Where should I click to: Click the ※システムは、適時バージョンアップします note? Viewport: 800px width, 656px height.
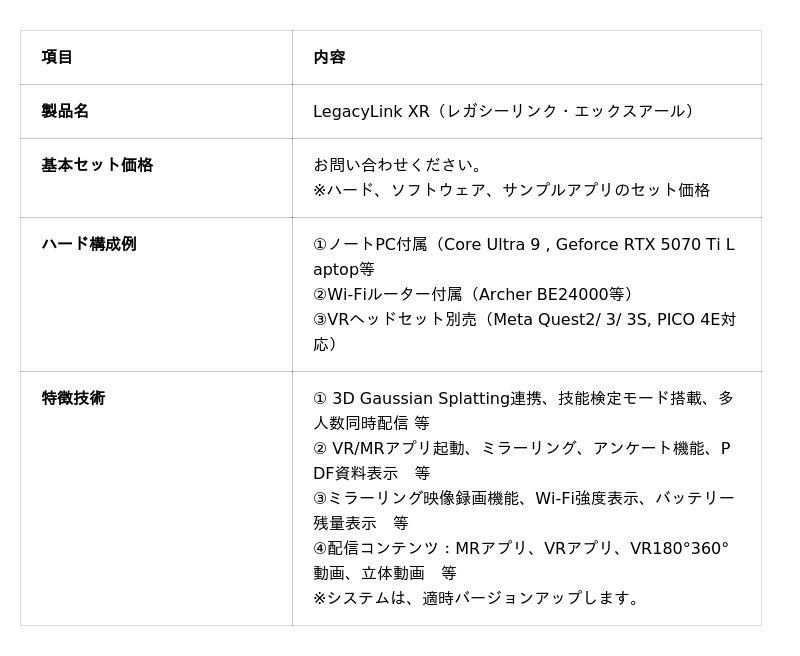coord(477,598)
